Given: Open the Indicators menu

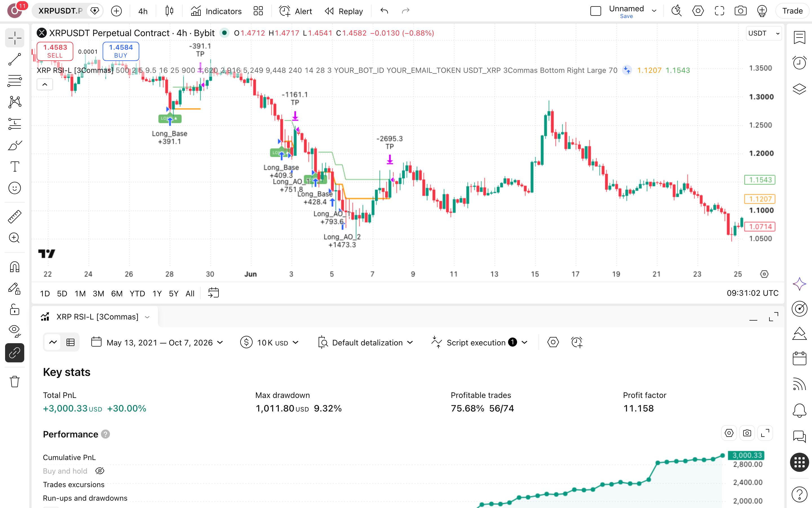Looking at the screenshot, I should [x=216, y=11].
